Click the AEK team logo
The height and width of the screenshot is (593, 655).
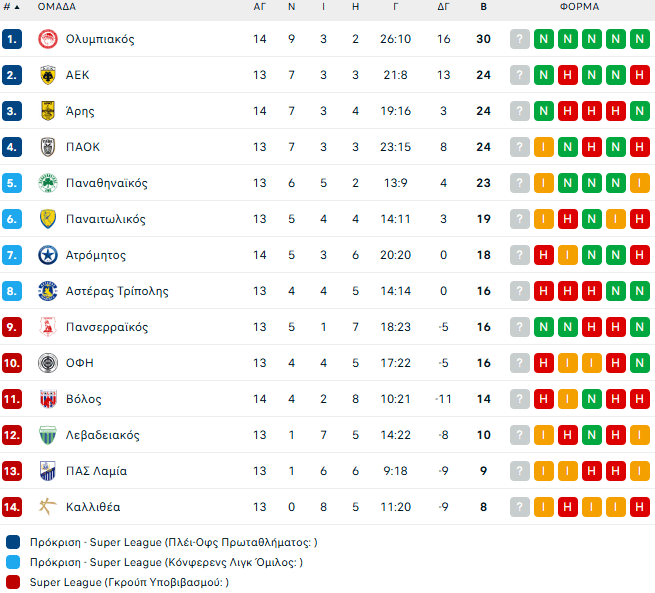(47, 75)
